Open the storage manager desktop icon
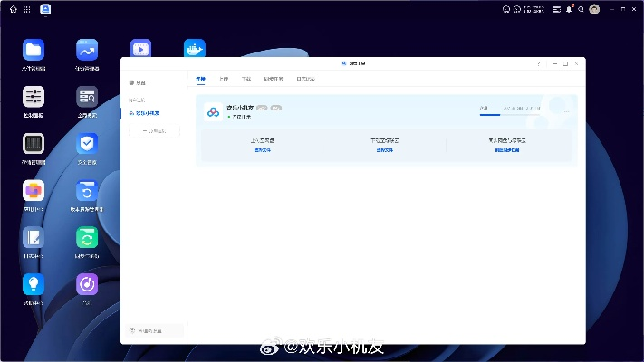This screenshot has width=644, height=362. click(34, 145)
